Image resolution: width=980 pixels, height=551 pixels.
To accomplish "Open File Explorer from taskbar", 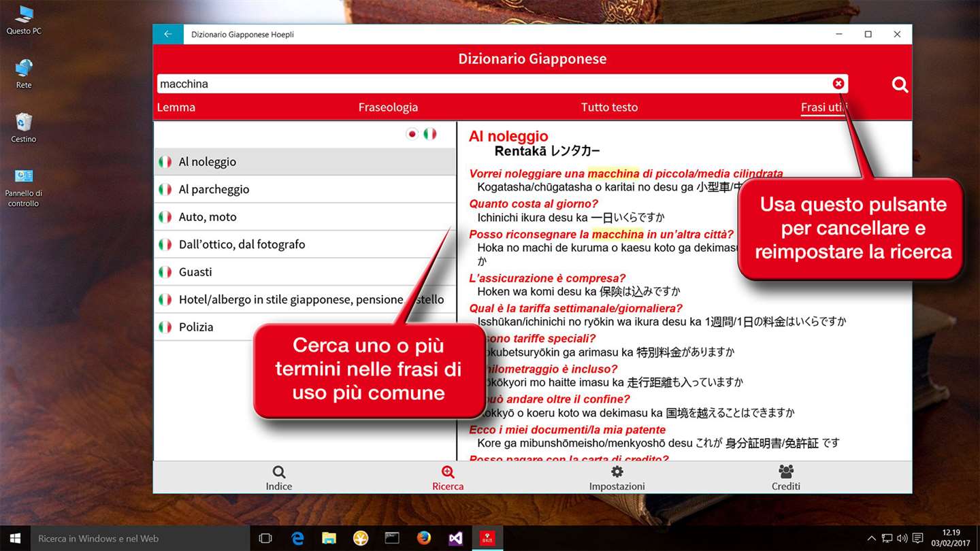I will 329,538.
